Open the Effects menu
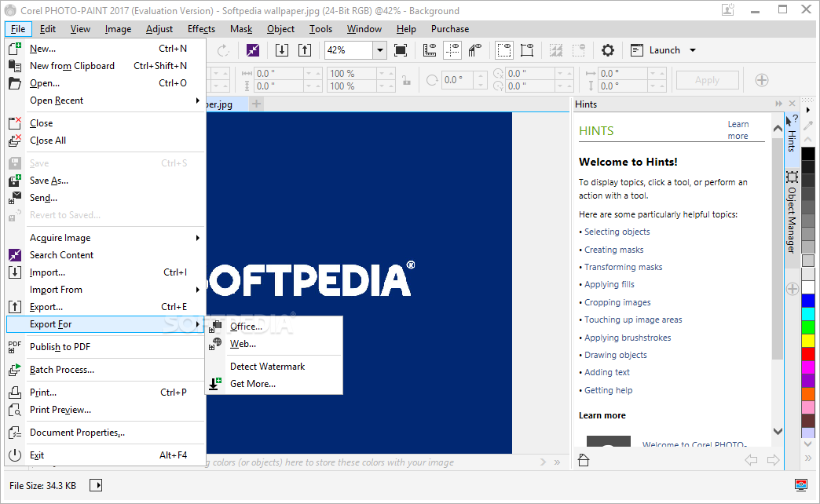Viewport: 820px width, 504px height. [201, 29]
